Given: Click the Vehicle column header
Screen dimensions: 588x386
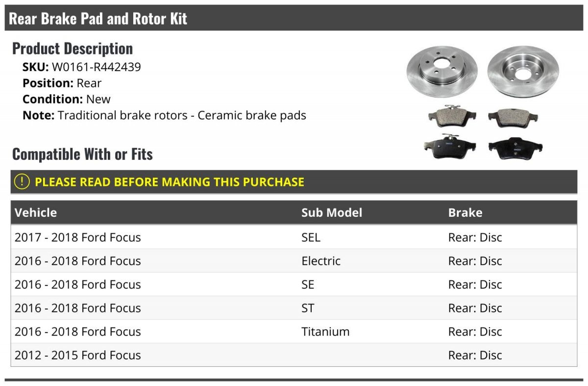Looking at the screenshot, I should [36, 212].
